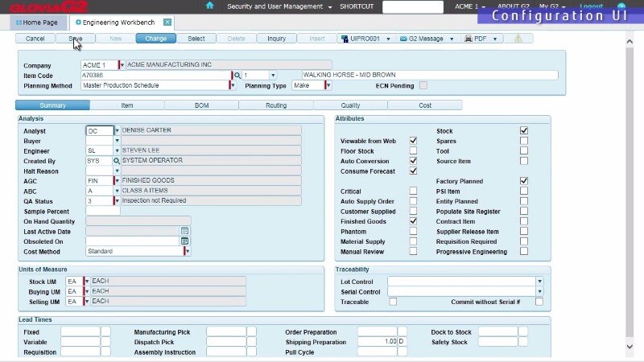Switch to the BOM tab
644x362 pixels.
point(201,105)
